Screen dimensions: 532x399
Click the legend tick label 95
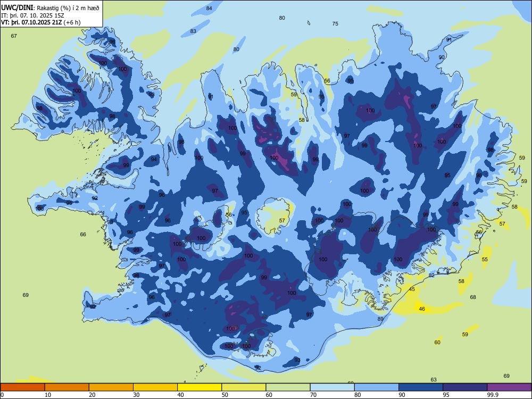(446, 395)
